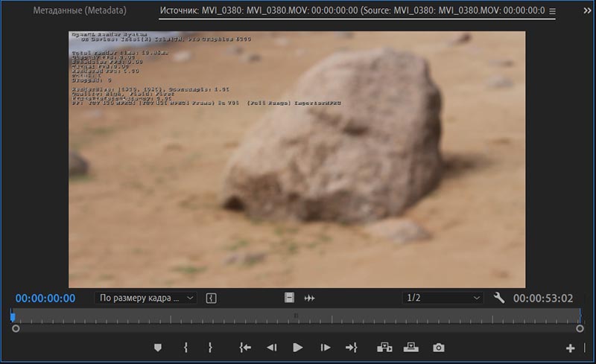
Task: Click the blue playhead on time ruler
Action: [x=13, y=316]
